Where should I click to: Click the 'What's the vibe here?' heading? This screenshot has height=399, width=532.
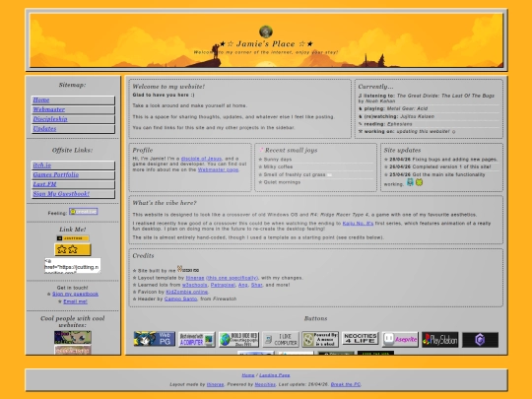[165, 203]
